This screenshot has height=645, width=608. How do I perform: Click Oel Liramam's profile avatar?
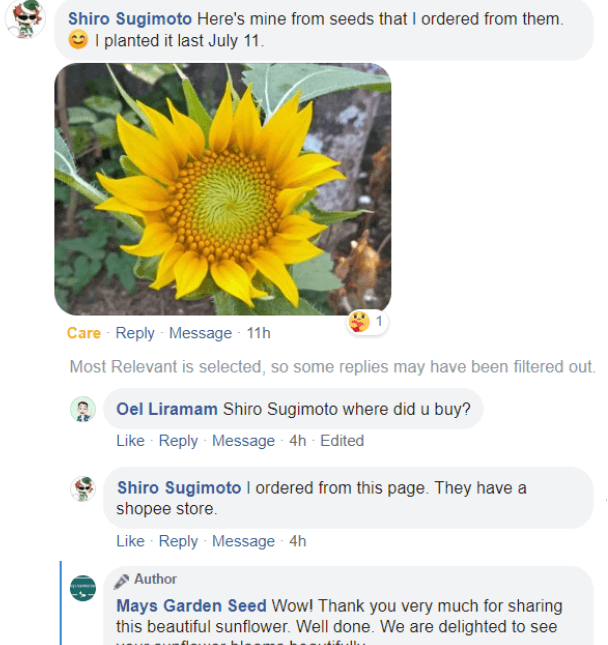83,409
